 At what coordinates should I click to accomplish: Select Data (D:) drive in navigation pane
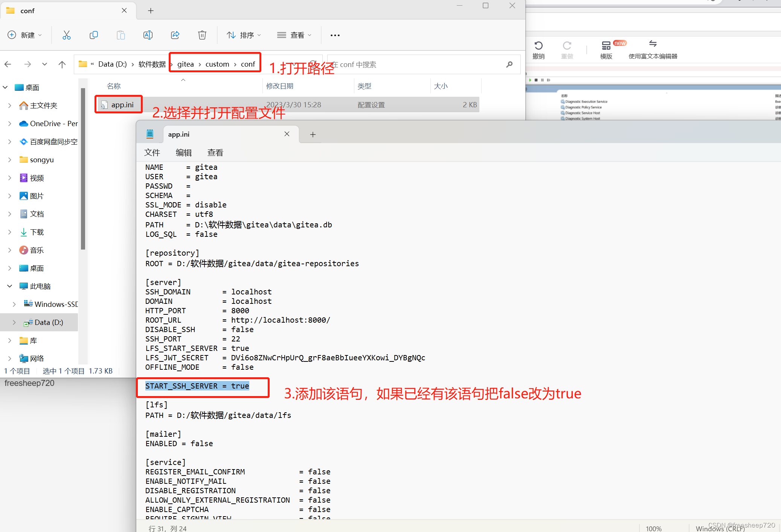point(39,322)
